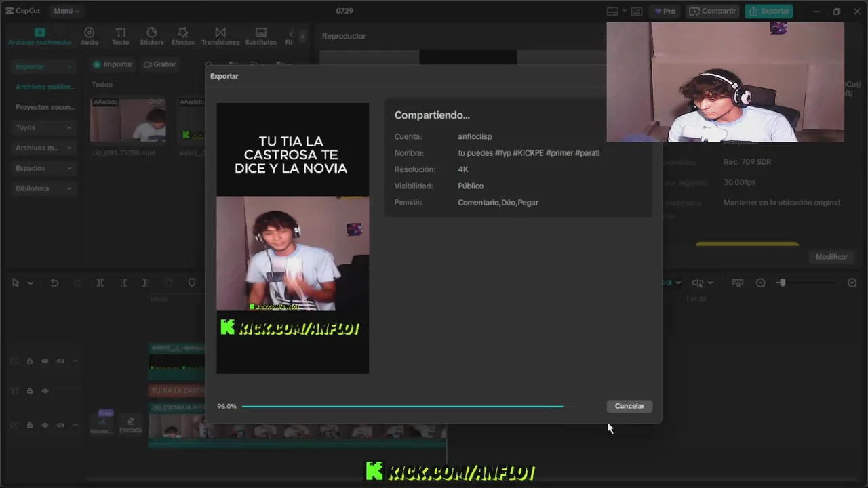Collapse the Importar sidebar section

pos(43,66)
